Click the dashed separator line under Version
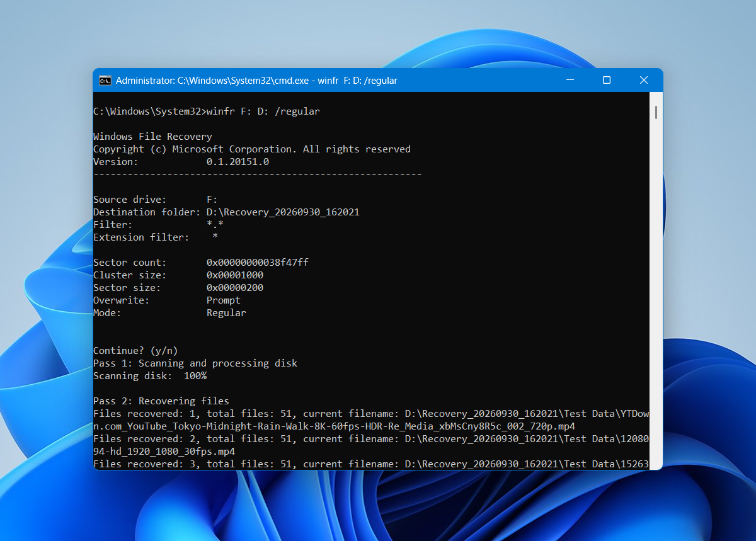Screen dimensions: 756x541 click(258, 174)
